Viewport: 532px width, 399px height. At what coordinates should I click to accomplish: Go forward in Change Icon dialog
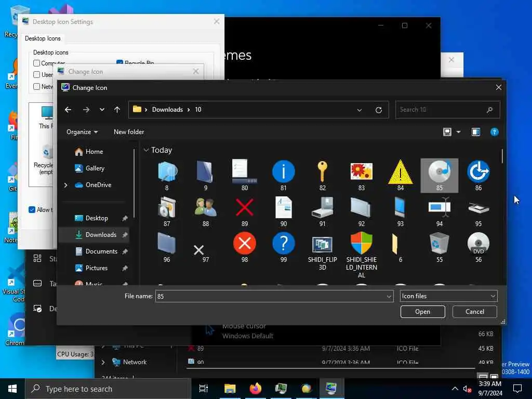86,110
